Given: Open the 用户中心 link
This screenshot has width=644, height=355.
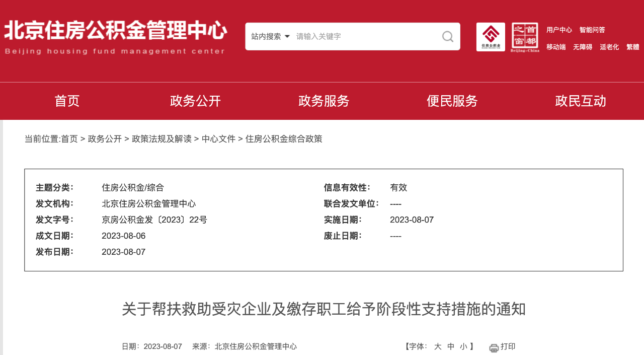Looking at the screenshot, I should (x=559, y=30).
